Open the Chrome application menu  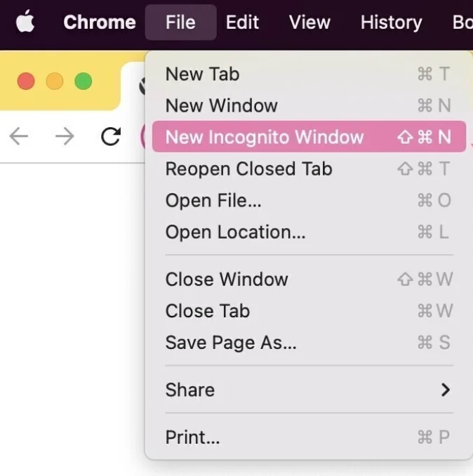99,22
